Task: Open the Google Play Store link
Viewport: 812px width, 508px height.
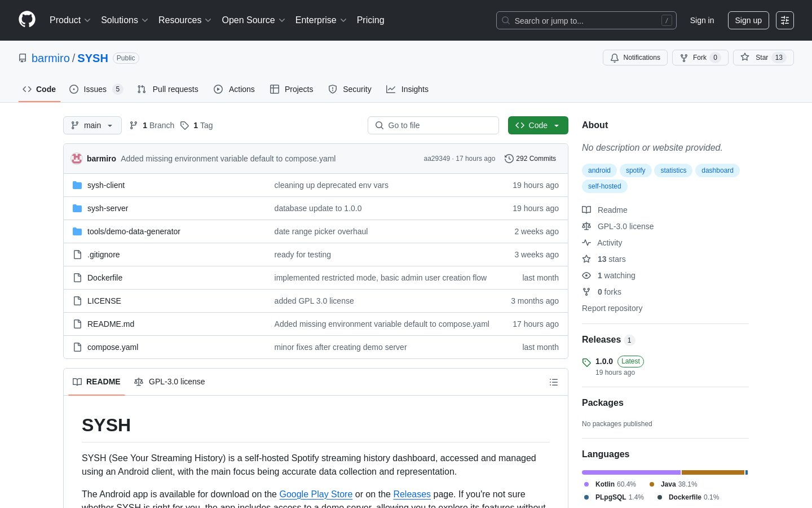Action: point(316,494)
